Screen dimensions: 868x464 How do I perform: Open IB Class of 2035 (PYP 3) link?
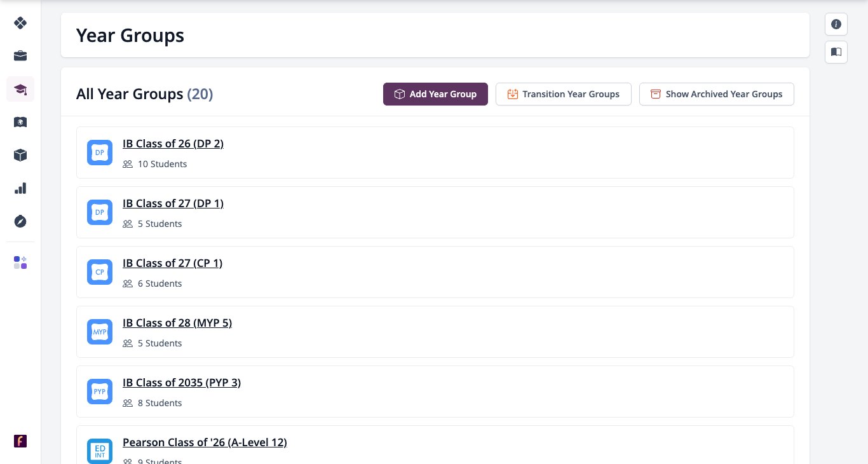point(182,383)
